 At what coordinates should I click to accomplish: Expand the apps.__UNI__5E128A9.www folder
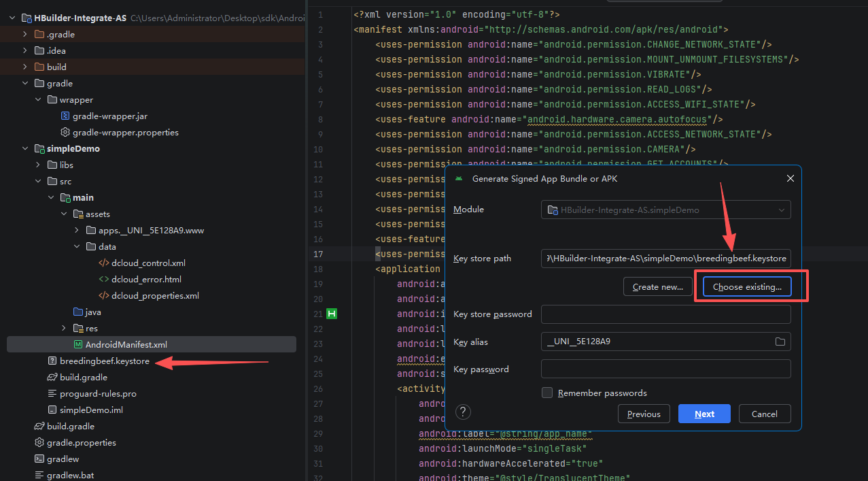pyautogui.click(x=77, y=230)
